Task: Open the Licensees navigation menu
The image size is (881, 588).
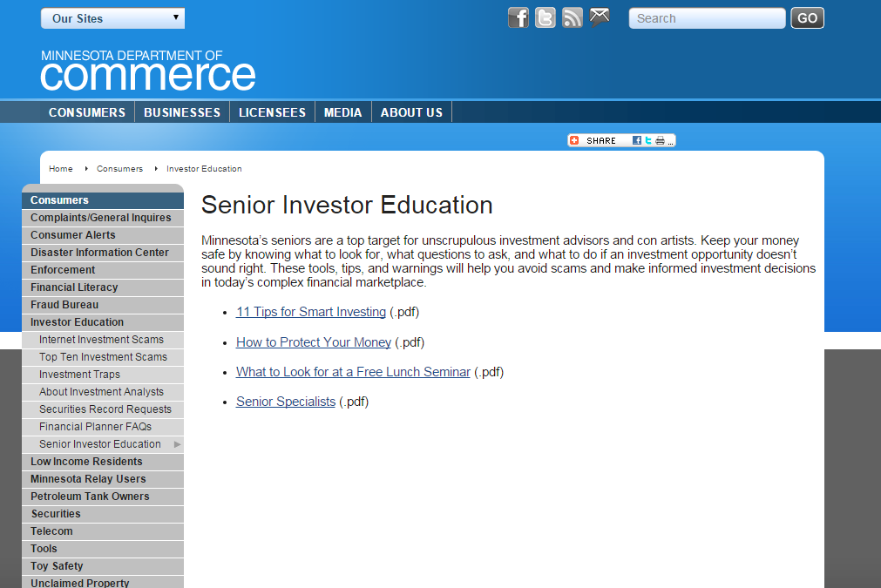Action: tap(273, 112)
